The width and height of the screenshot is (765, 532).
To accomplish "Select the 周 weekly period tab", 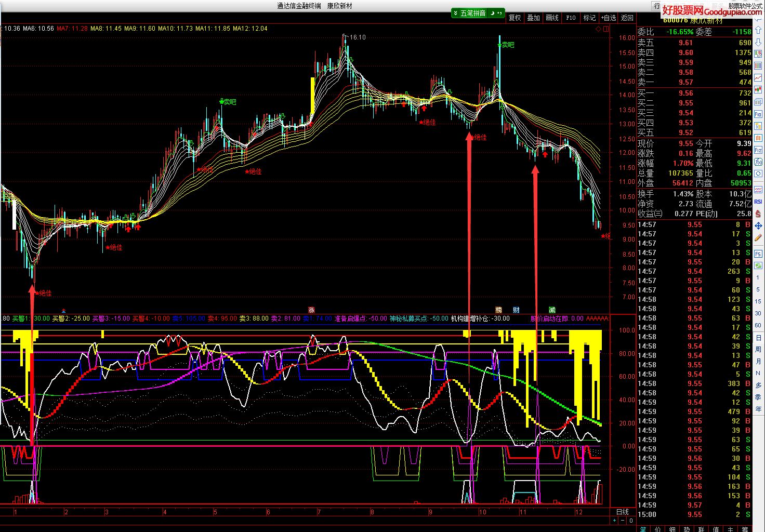I will (x=758, y=349).
